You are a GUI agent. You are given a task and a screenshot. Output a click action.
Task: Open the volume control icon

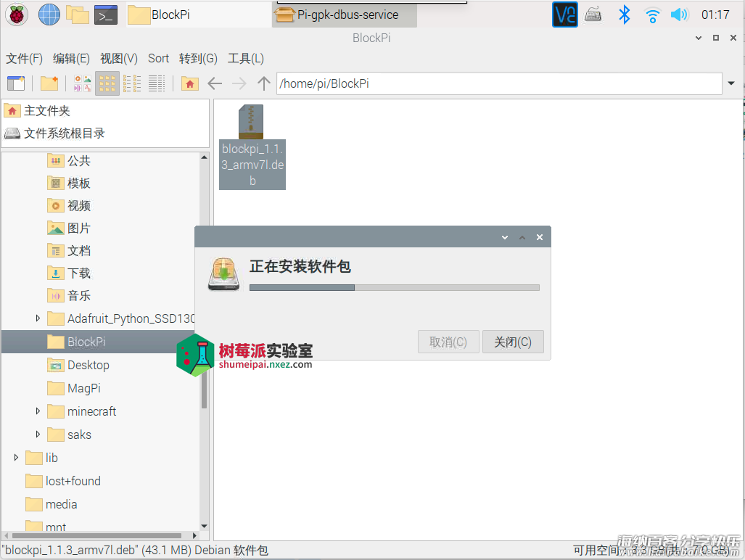click(679, 15)
